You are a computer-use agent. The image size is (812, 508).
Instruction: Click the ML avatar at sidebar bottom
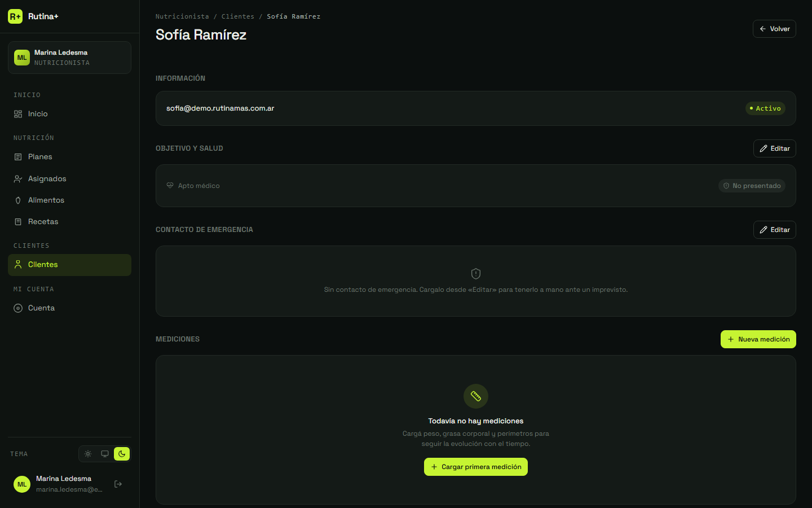pos(22,484)
